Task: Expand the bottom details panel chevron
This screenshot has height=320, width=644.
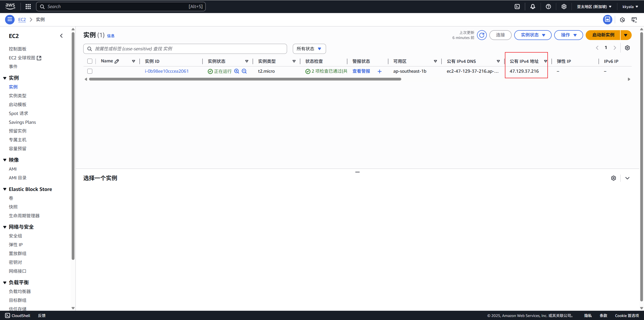Action: 627,178
